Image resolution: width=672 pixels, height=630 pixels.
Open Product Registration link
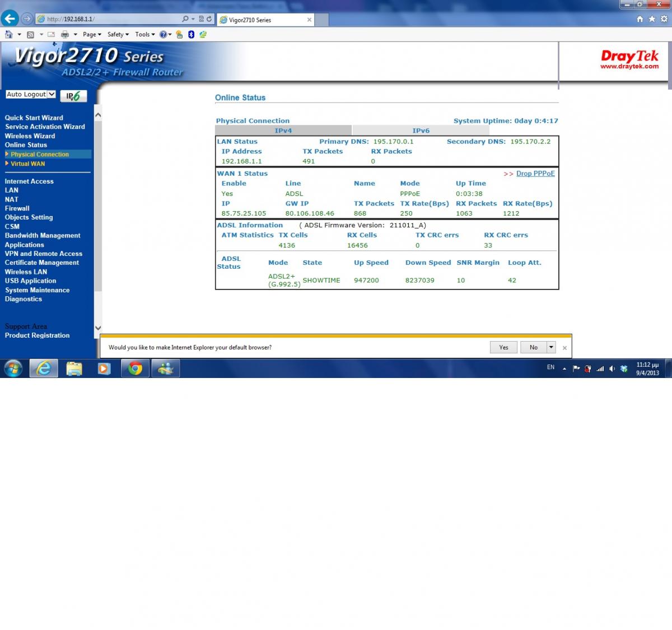(38, 335)
